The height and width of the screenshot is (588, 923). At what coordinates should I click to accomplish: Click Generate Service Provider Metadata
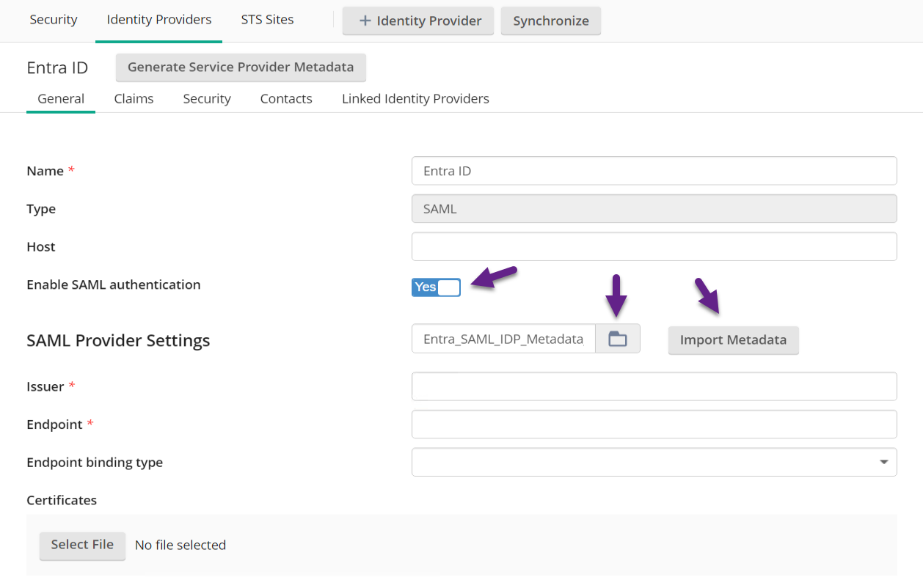click(241, 67)
